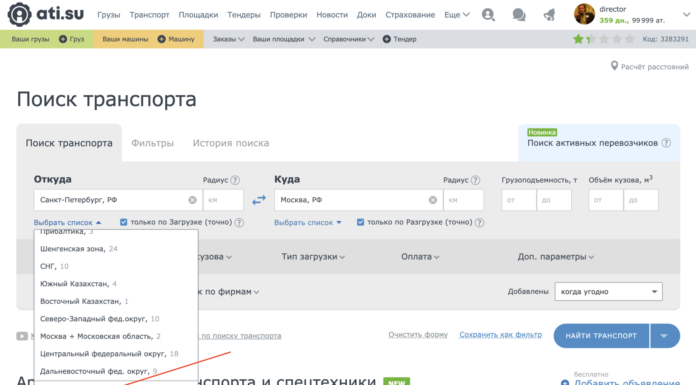Image resolution: width=696 pixels, height=385 pixels.
Task: Open Расчёт расстояний map pin link
Action: click(x=650, y=67)
